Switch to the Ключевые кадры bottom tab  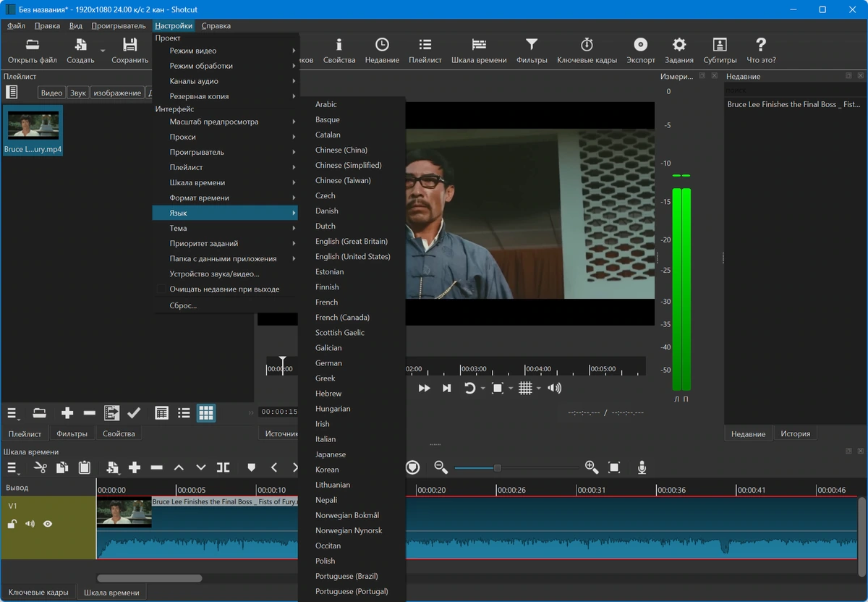point(38,592)
